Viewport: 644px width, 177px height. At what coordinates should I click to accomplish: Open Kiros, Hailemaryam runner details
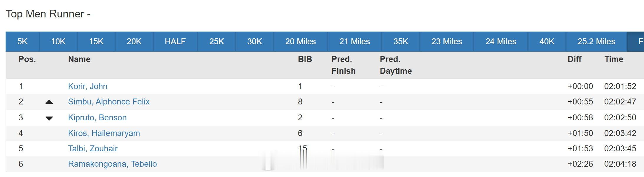(x=104, y=133)
